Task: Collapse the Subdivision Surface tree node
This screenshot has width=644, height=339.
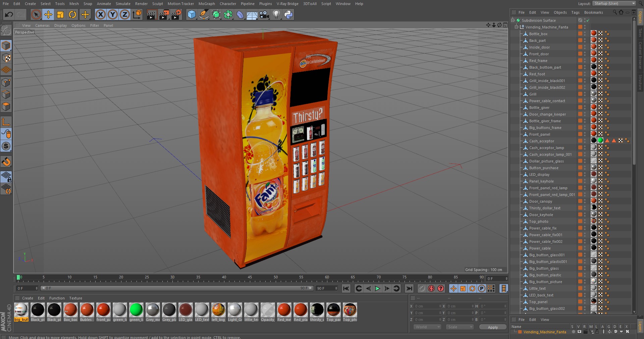Action: 513,20
